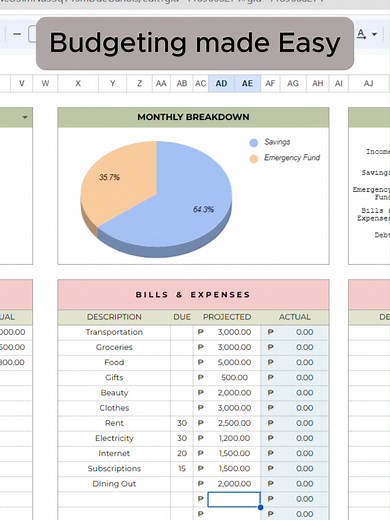The height and width of the screenshot is (520, 390).
Task: Click the decrease font size minus button
Action: [x=17, y=34]
